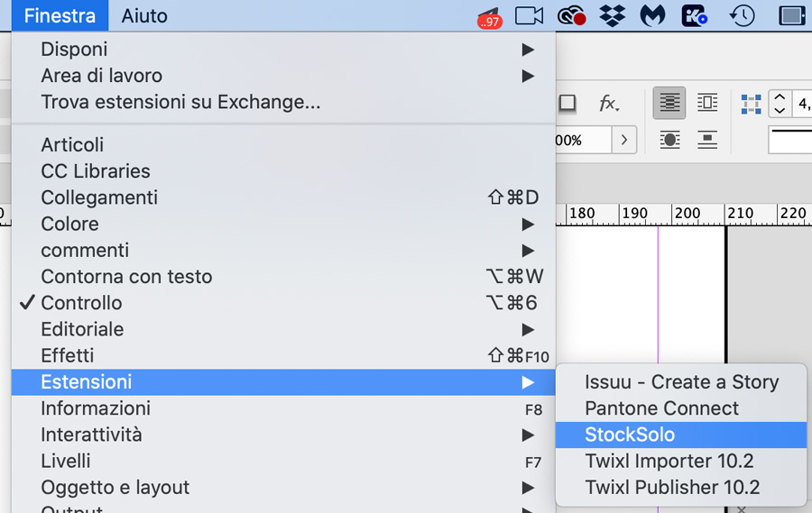Viewport: 812px width, 513px height.
Task: Click the opacity percentage field
Action: coord(584,140)
